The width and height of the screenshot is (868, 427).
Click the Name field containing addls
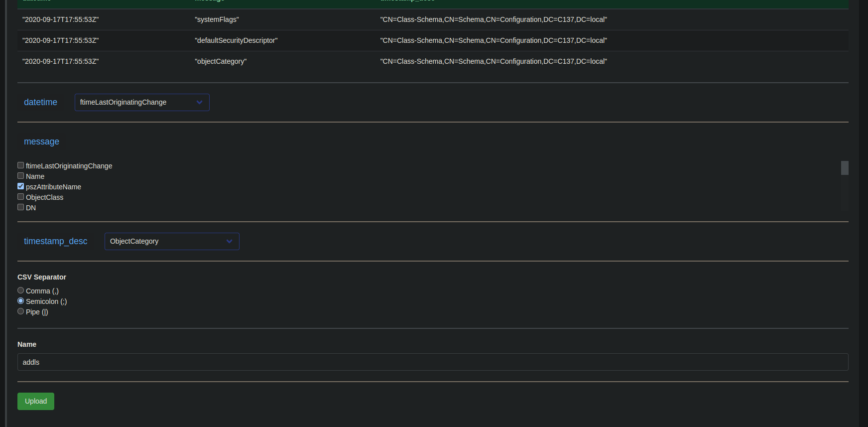(432, 362)
